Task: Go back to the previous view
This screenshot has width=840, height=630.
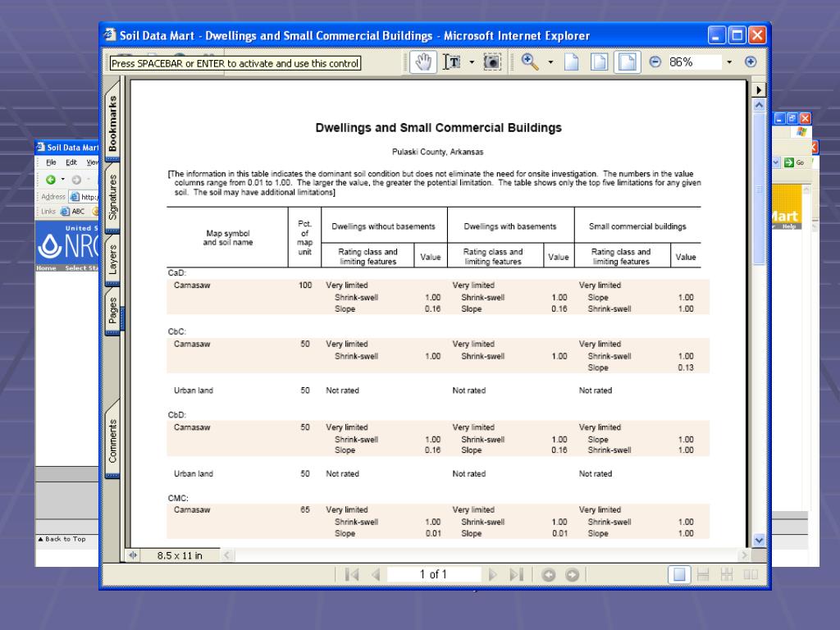Action: (x=549, y=575)
